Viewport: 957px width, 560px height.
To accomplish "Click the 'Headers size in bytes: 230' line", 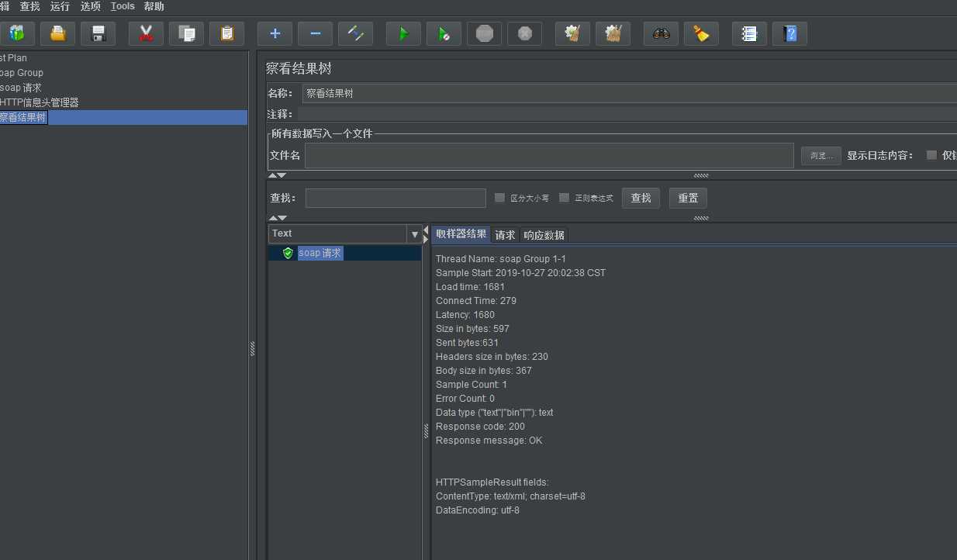I will (x=492, y=357).
